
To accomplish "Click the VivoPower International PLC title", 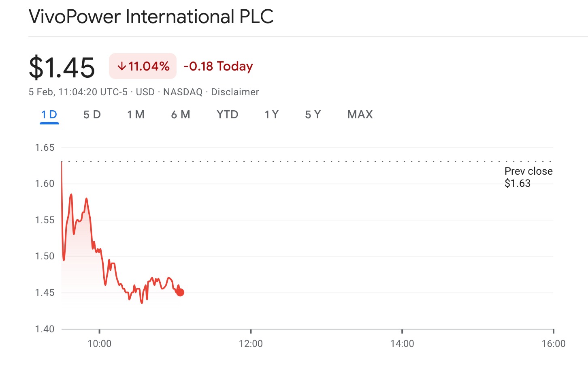I will pyautogui.click(x=151, y=17).
